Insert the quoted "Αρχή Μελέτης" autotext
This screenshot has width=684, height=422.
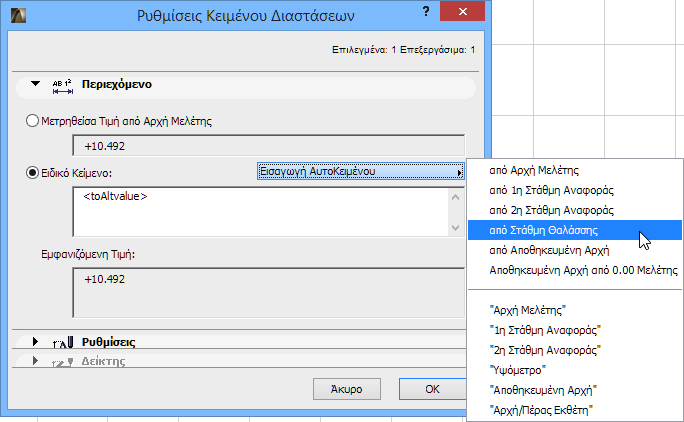[575, 310]
